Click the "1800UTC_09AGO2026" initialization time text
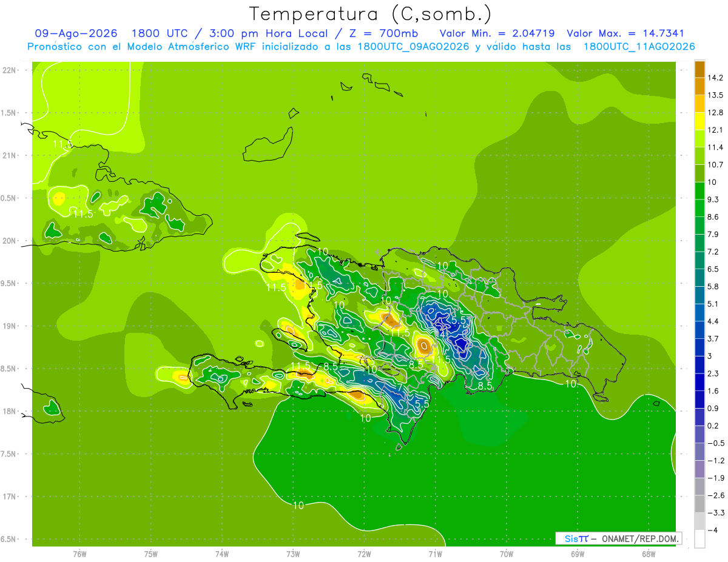Screen dimensions: 728x562 point(413,47)
